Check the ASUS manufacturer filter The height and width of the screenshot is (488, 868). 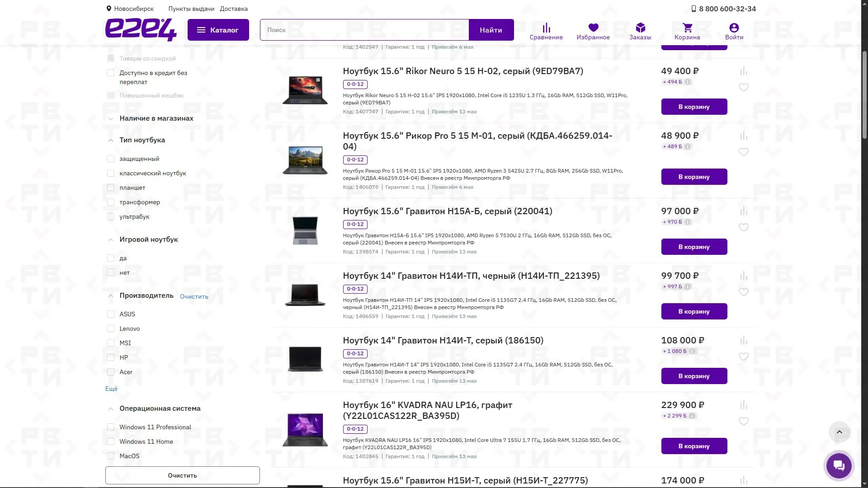pos(111,314)
